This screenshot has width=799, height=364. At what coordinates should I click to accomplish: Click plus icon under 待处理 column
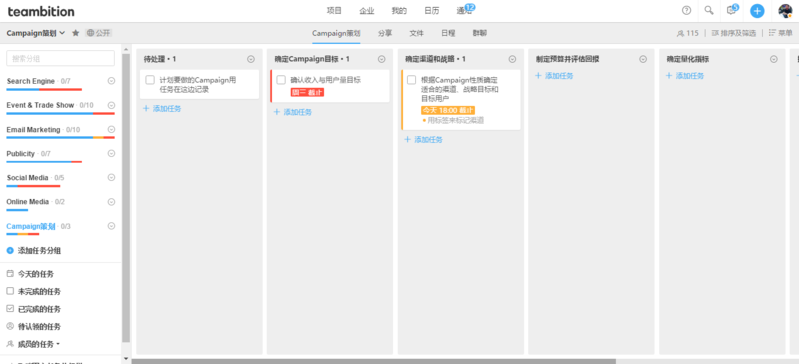(x=146, y=109)
